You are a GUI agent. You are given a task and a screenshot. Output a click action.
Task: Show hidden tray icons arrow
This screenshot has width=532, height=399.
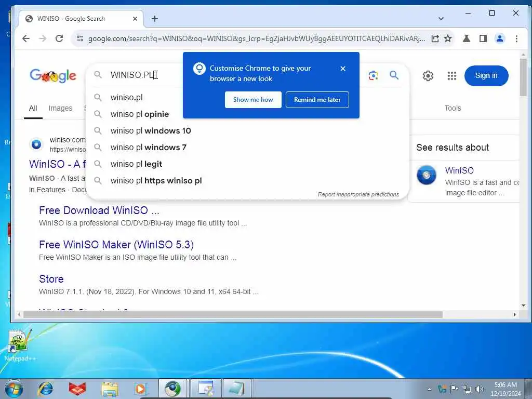click(x=429, y=389)
